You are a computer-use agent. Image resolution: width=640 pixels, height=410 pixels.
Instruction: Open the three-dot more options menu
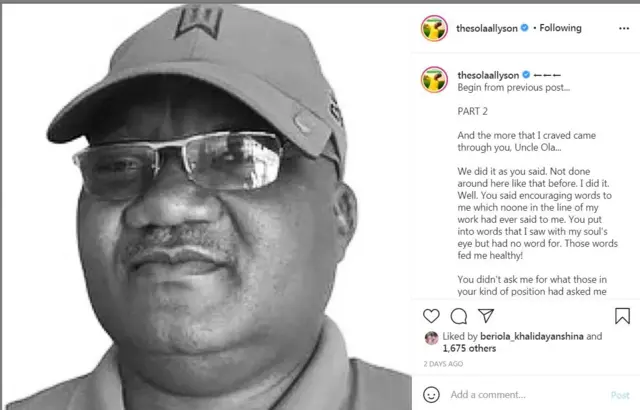pos(624,28)
